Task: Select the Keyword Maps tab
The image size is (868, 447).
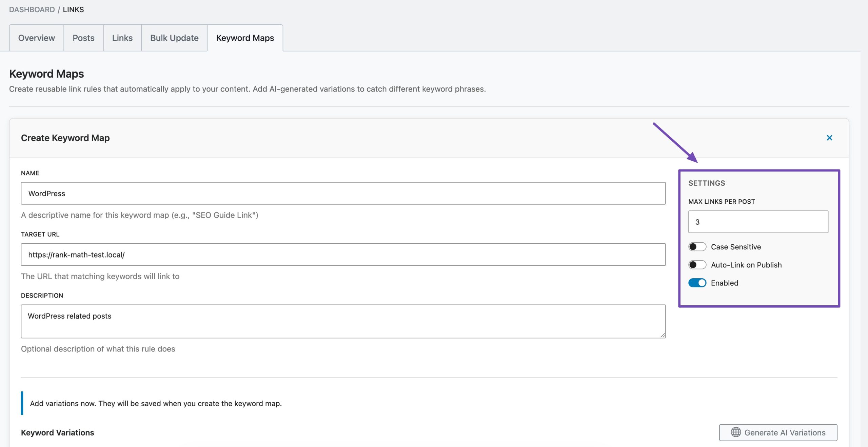Action: tap(245, 38)
